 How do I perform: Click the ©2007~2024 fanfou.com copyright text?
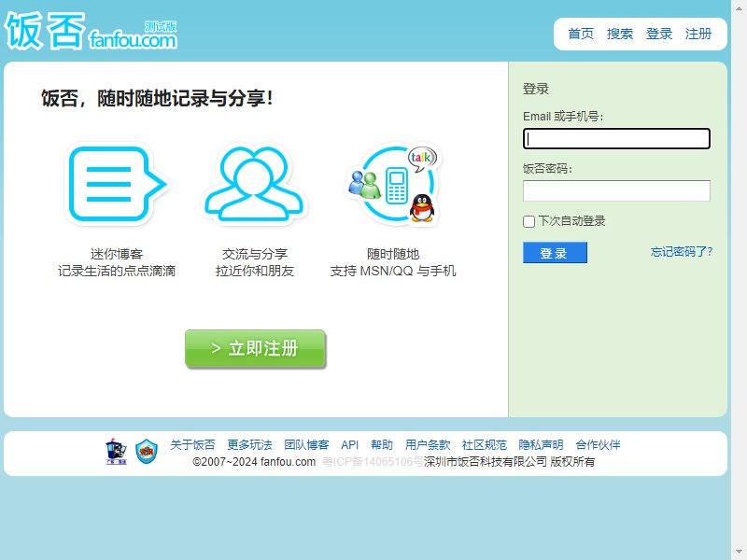pos(254,462)
